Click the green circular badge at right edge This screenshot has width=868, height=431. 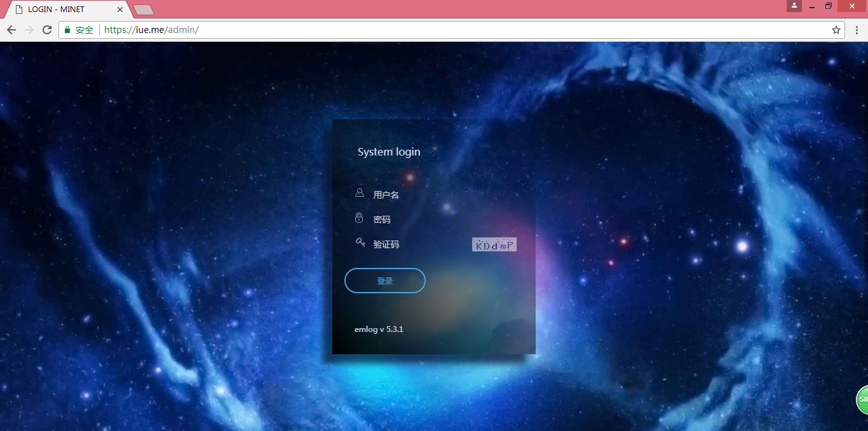[x=862, y=399]
